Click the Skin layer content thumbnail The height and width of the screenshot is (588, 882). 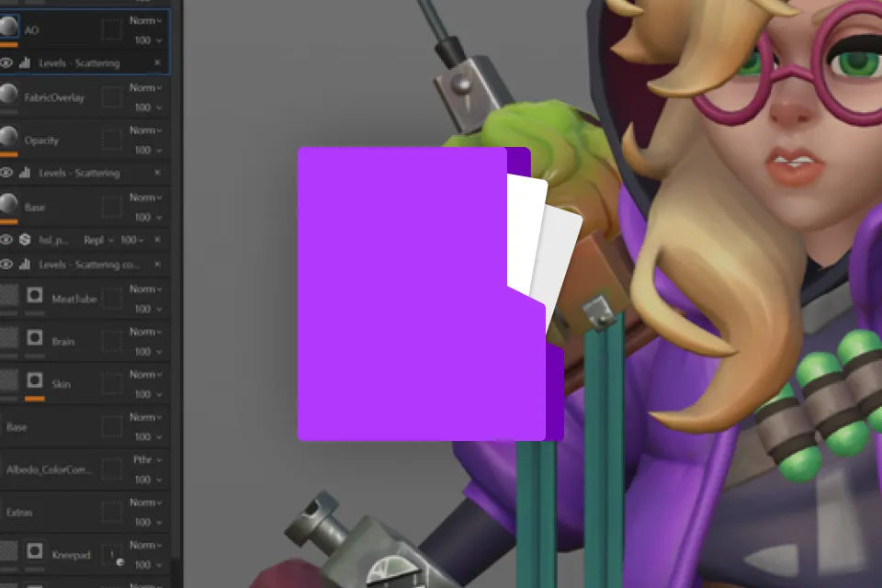[8, 380]
